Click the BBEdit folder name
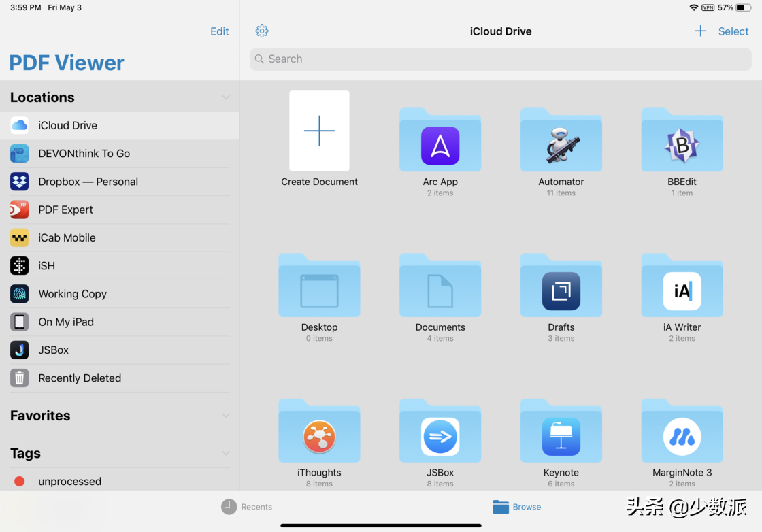Viewport: 762px width, 532px height. pos(682,182)
